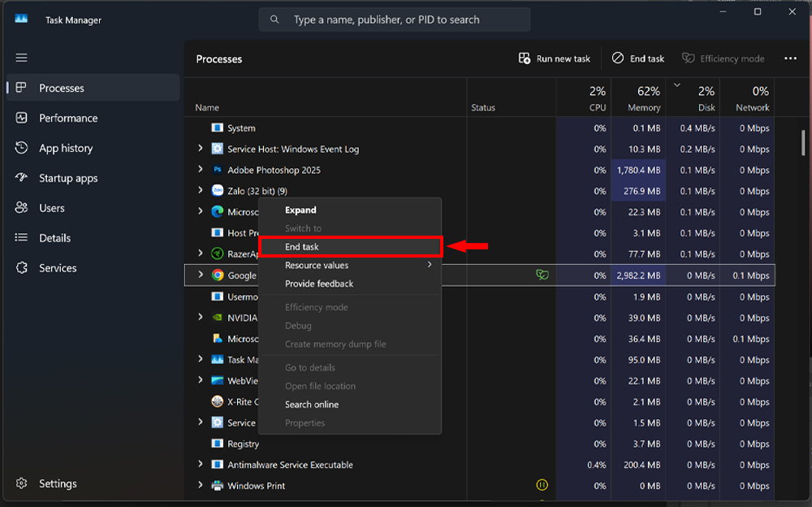Select Search online in context menu
This screenshot has height=507, width=812.
coord(312,405)
